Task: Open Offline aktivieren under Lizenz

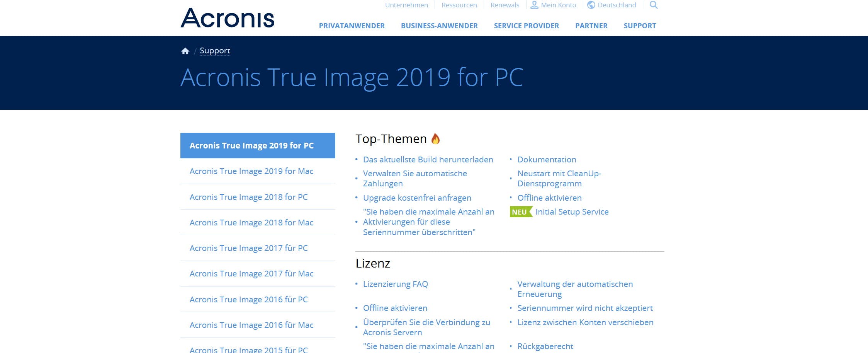Action: (x=395, y=308)
